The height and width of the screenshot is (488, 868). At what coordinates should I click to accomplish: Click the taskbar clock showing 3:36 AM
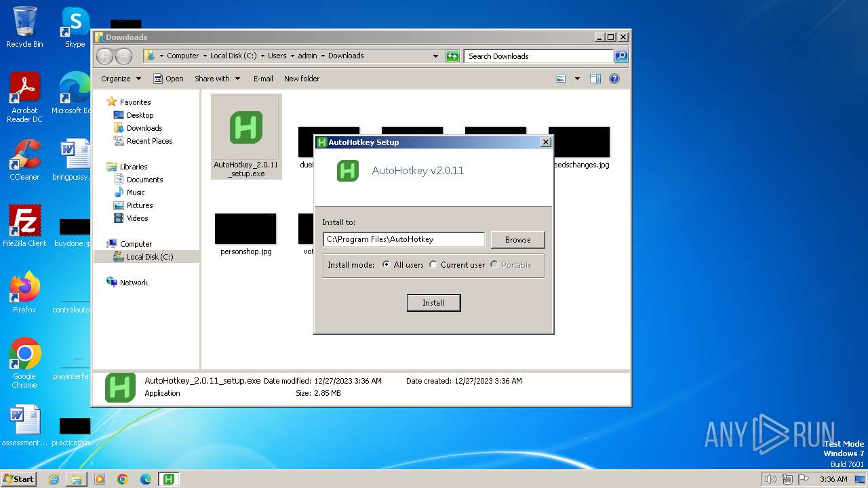tap(833, 479)
